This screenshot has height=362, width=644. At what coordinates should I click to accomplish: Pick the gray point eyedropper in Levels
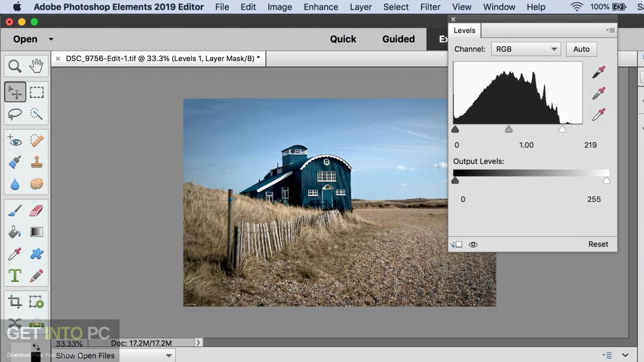[598, 93]
